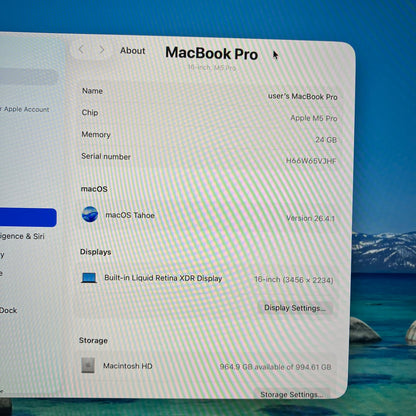
Task: Click the macOS Tahoe label
Action: tap(130, 215)
